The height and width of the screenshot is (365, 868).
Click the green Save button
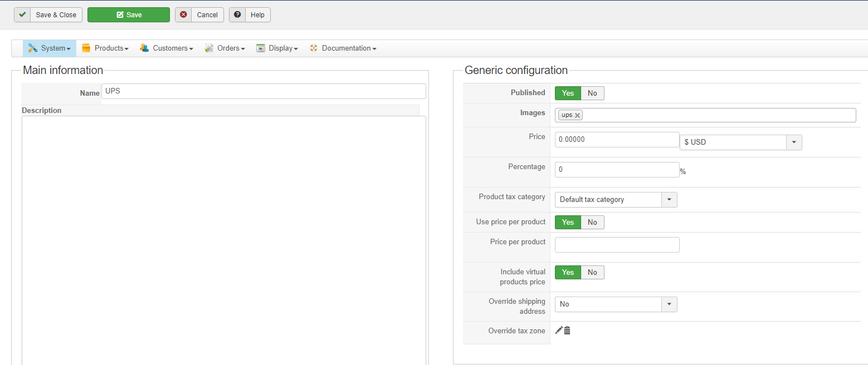tap(129, 15)
